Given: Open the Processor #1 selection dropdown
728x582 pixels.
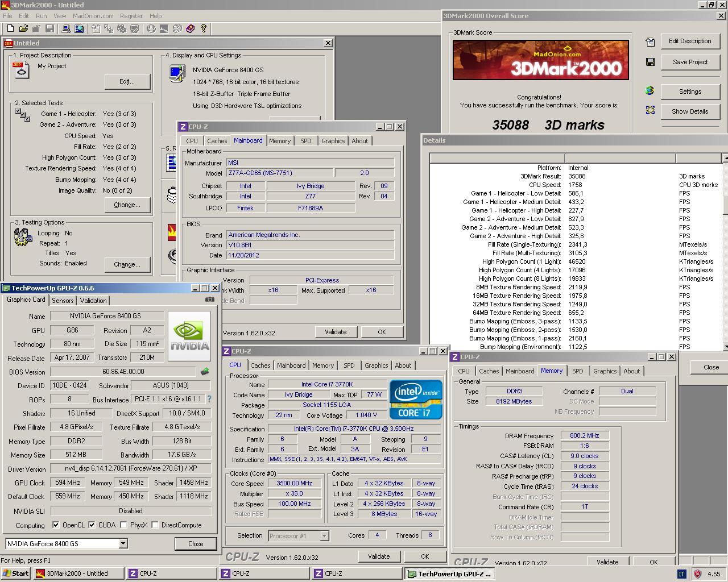Looking at the screenshot, I should pos(324,535).
